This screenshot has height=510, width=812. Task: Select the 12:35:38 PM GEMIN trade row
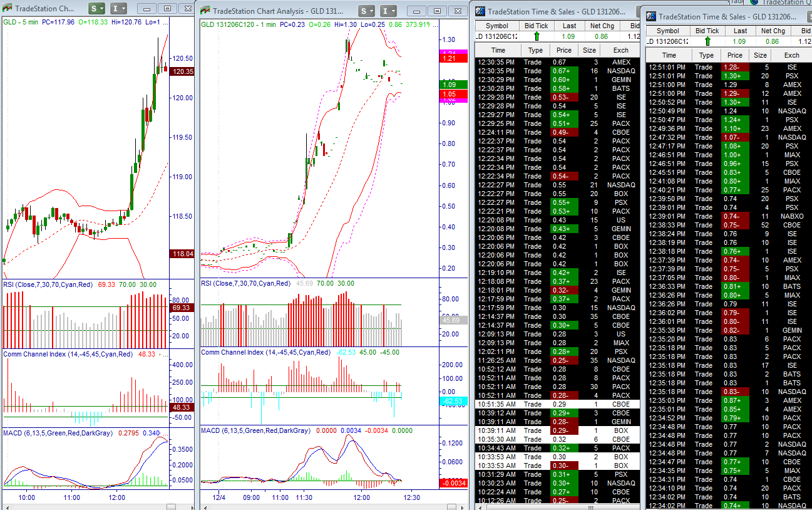729,330
